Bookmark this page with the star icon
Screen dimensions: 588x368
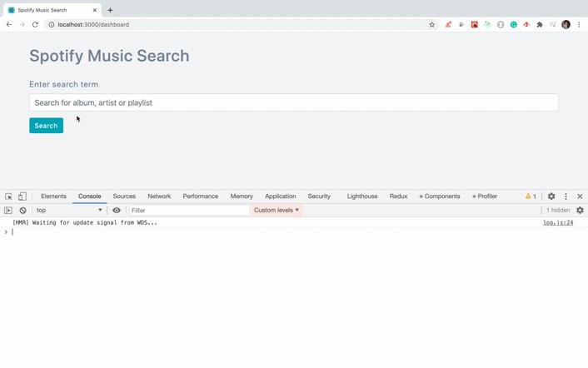[432, 25]
